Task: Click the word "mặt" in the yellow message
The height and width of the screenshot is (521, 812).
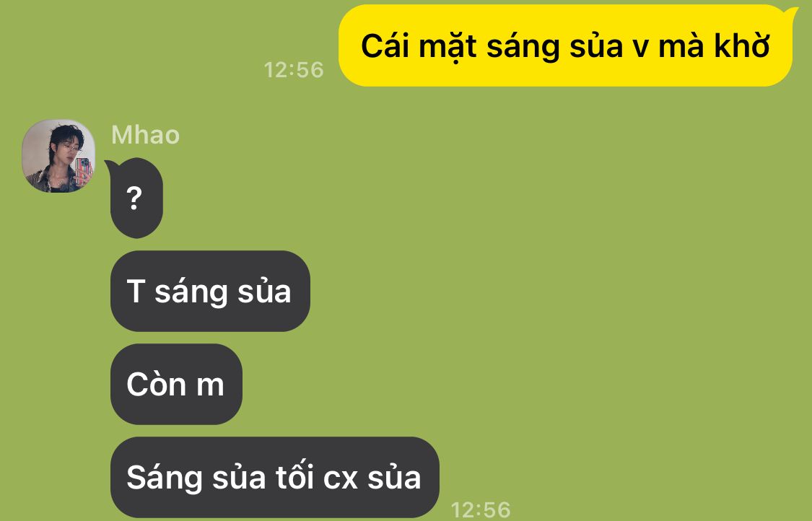Action: (447, 48)
